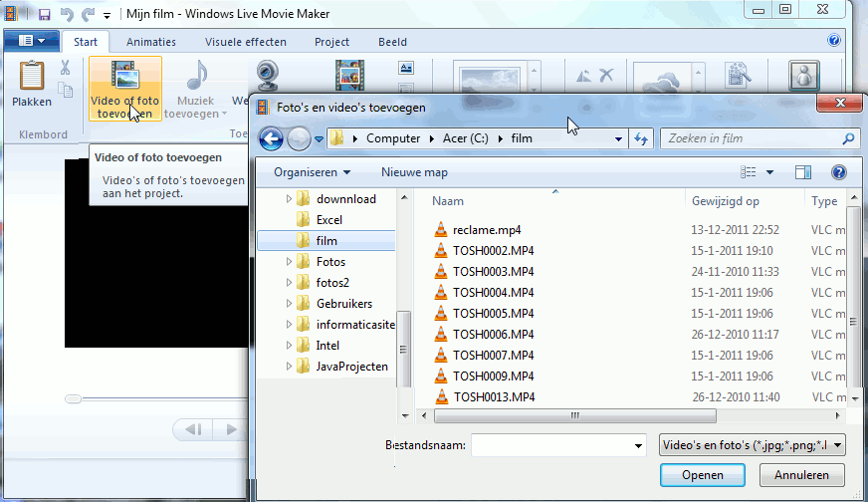Click the dialog Back navigation arrow

(271, 139)
